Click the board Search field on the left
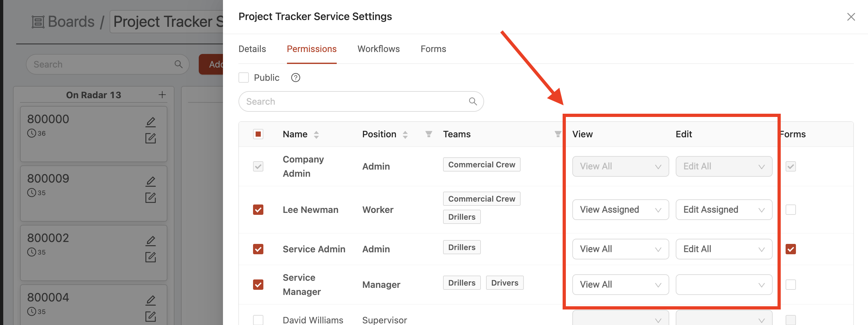The image size is (868, 325). click(x=108, y=64)
